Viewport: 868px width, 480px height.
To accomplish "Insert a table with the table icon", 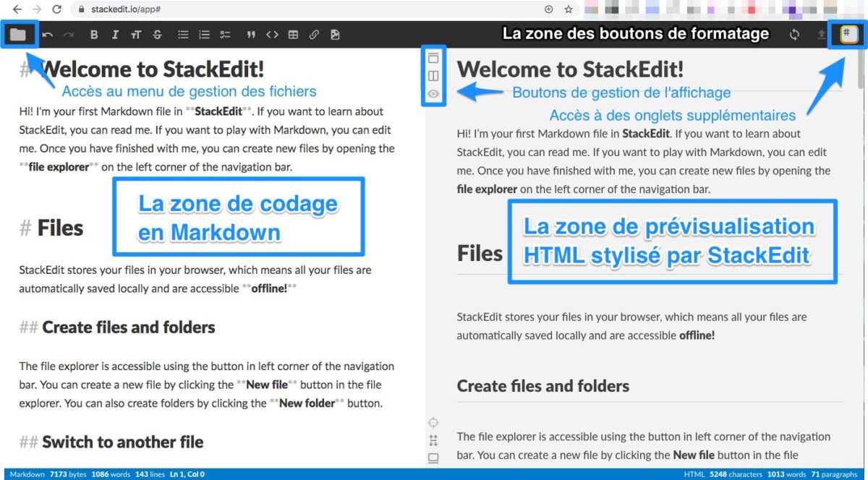I will (293, 33).
